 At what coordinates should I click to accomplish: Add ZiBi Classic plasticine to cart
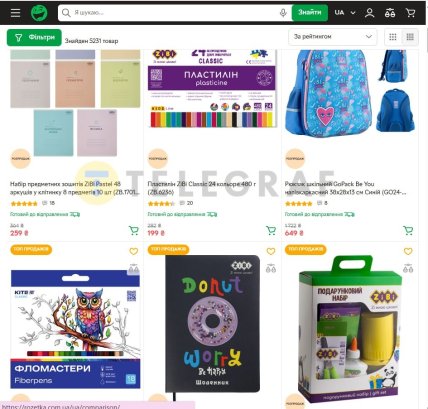[271, 230]
